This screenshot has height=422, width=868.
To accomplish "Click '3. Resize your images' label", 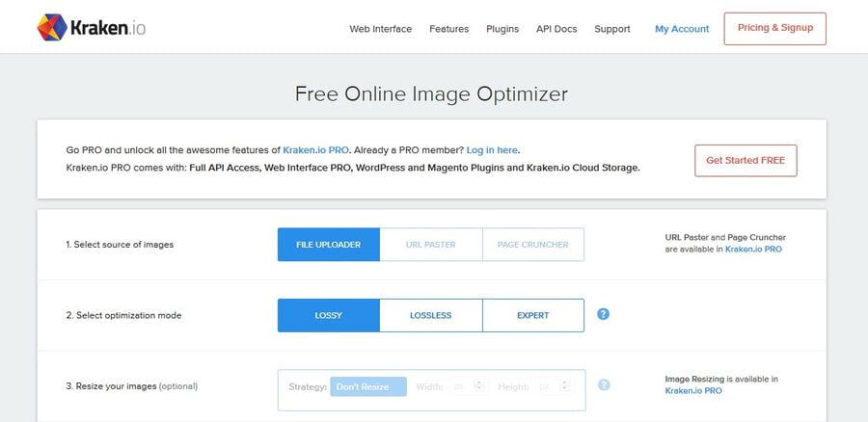I will point(132,386).
